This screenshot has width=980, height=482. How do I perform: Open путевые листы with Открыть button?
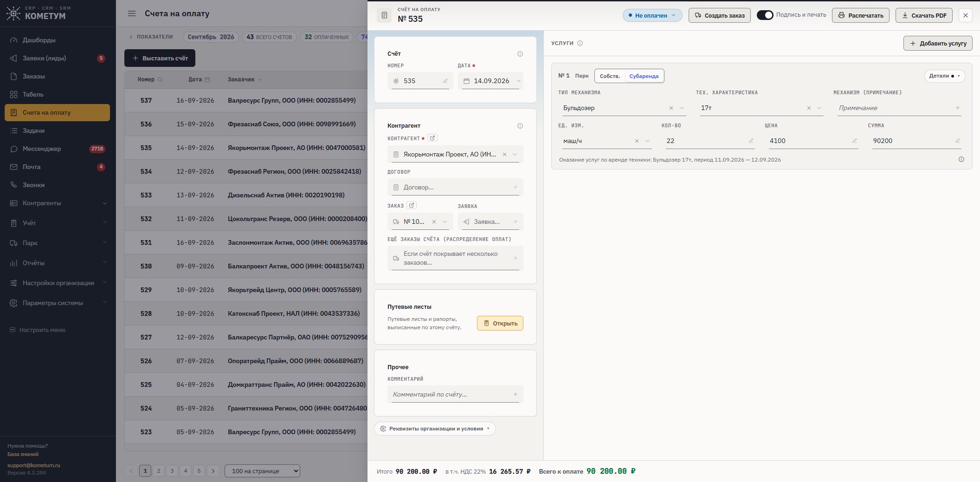(500, 323)
